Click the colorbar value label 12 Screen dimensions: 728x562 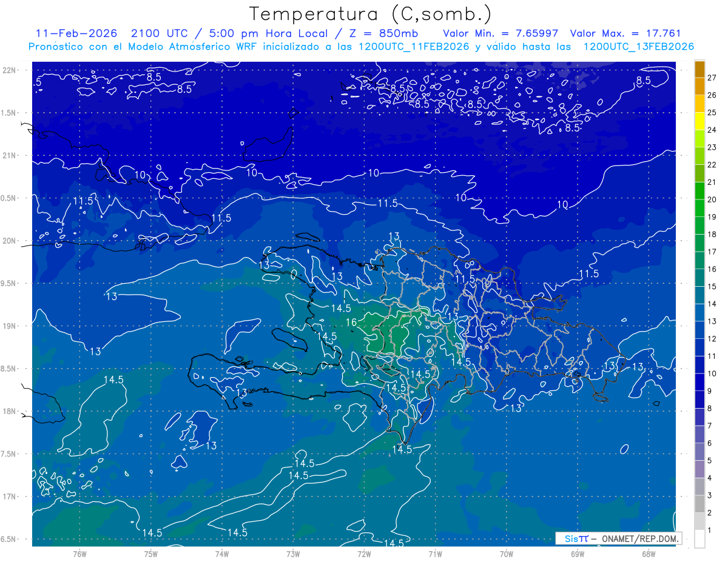point(712,338)
